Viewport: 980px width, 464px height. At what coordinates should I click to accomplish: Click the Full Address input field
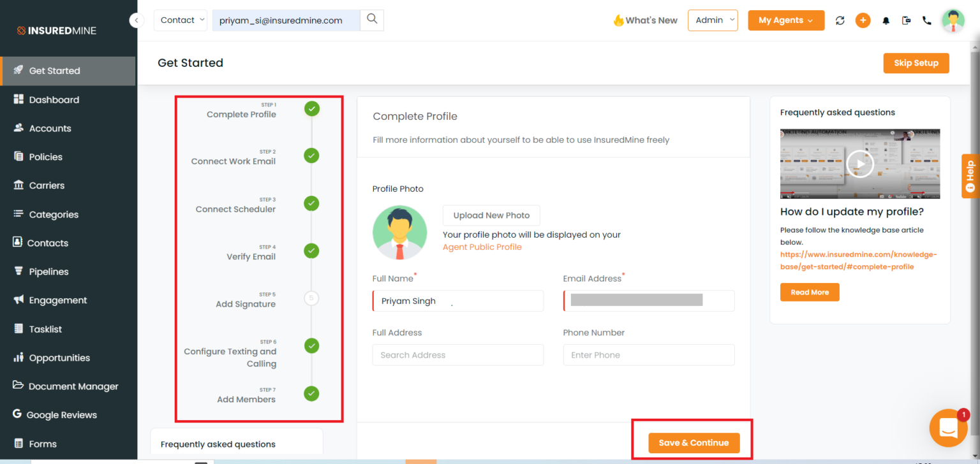457,355
